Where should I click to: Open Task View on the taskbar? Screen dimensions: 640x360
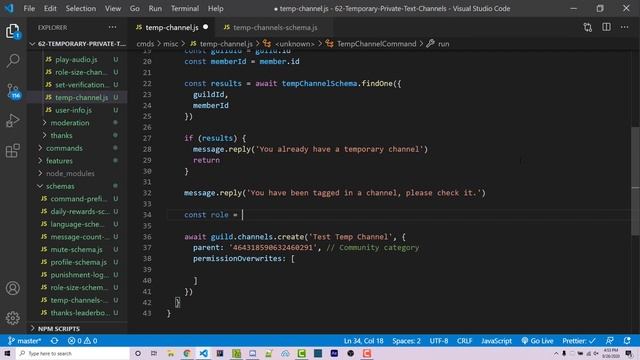154,353
